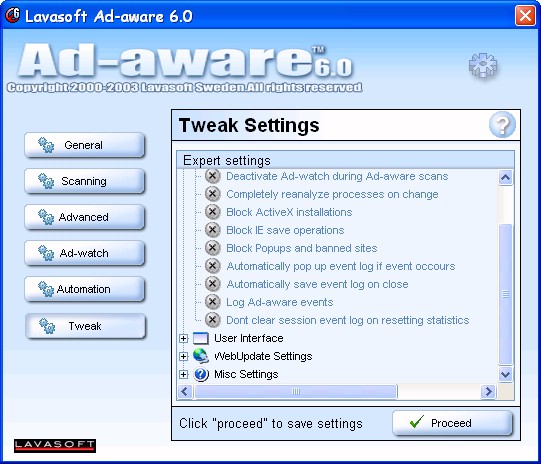Click the gear settings icon near logo
The height and width of the screenshot is (464, 541).
483,65
